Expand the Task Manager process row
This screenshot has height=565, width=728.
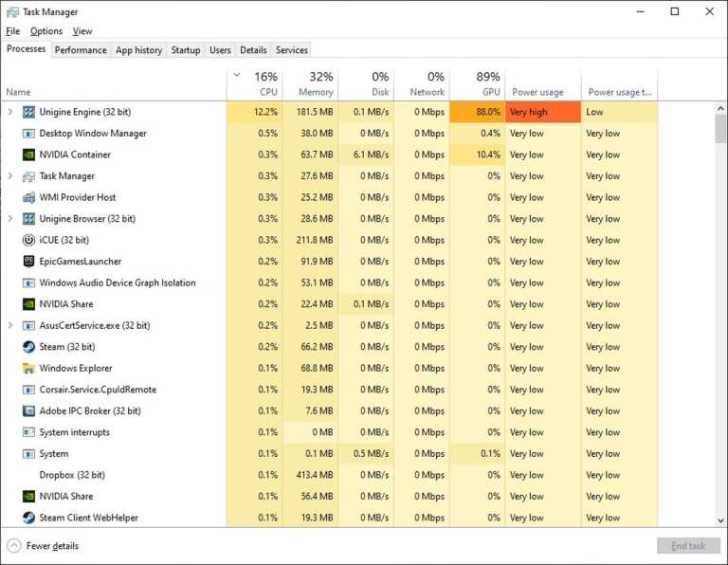pyautogui.click(x=10, y=176)
